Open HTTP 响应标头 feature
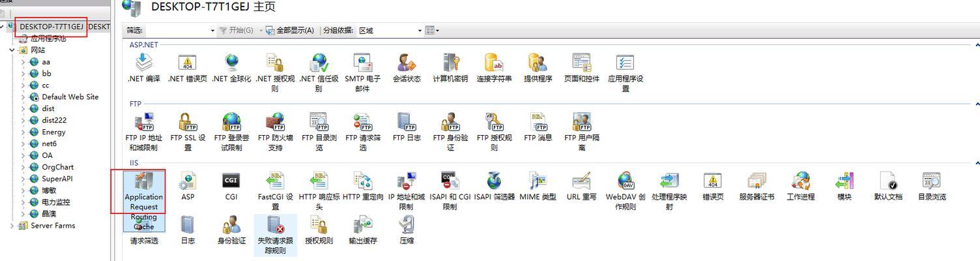 319,190
